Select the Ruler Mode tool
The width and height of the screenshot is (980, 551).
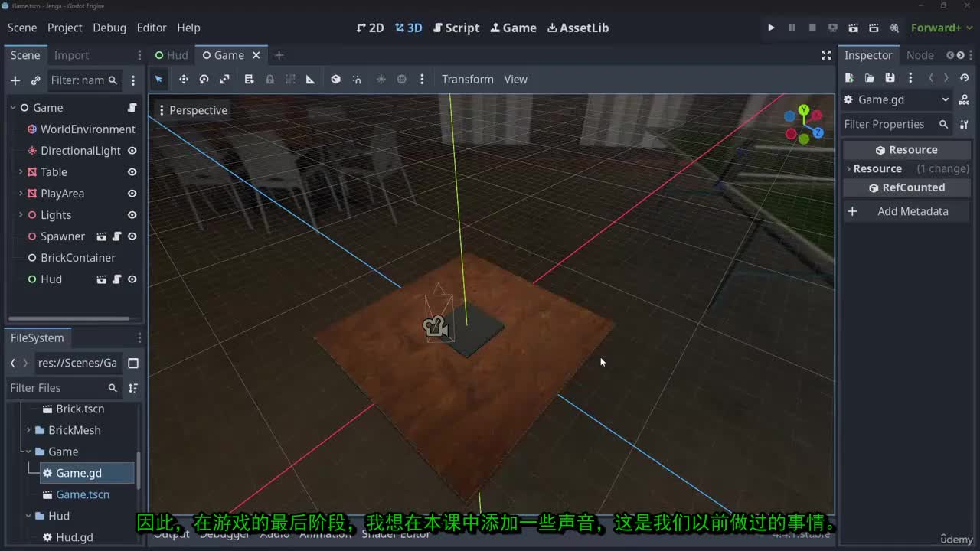[x=310, y=79]
